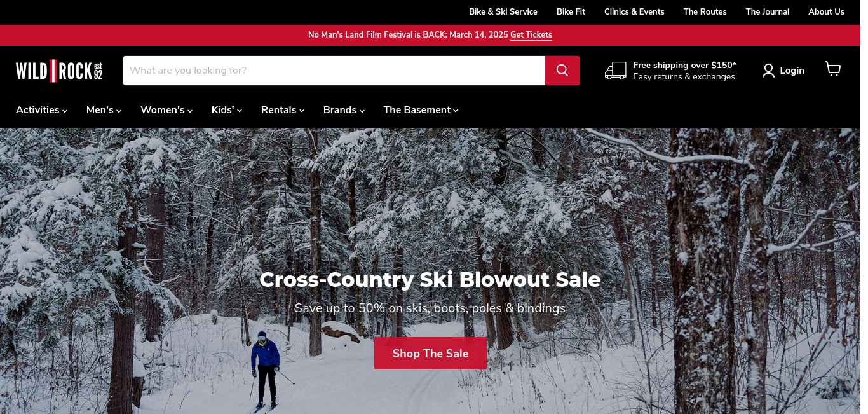Click the Get Tickets link
868x414 pixels.
click(x=531, y=35)
